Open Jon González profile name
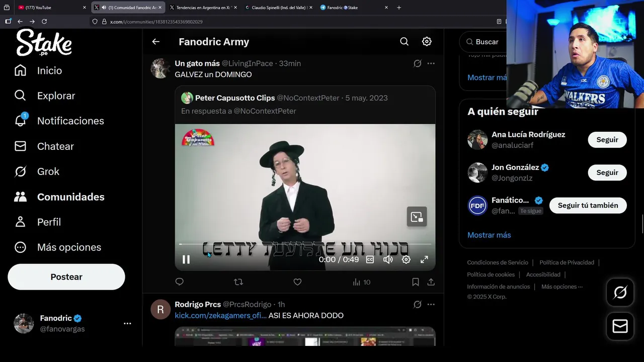The height and width of the screenshot is (362, 644). click(x=515, y=167)
